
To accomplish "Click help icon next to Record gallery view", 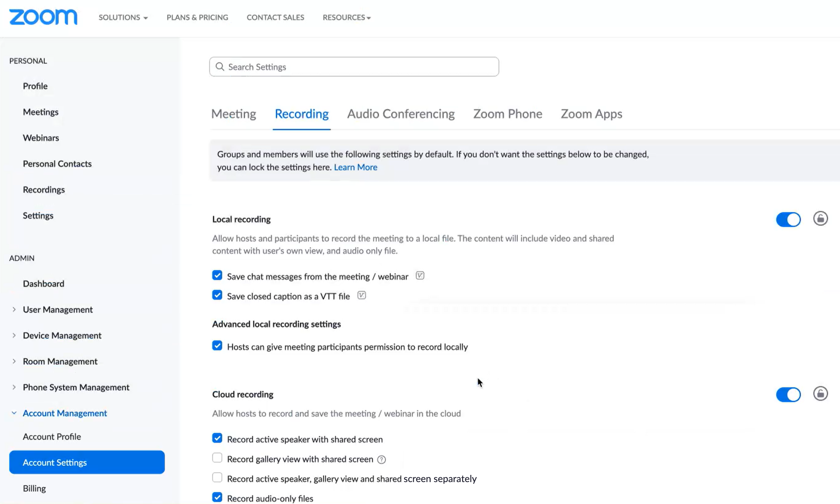I will (x=381, y=459).
